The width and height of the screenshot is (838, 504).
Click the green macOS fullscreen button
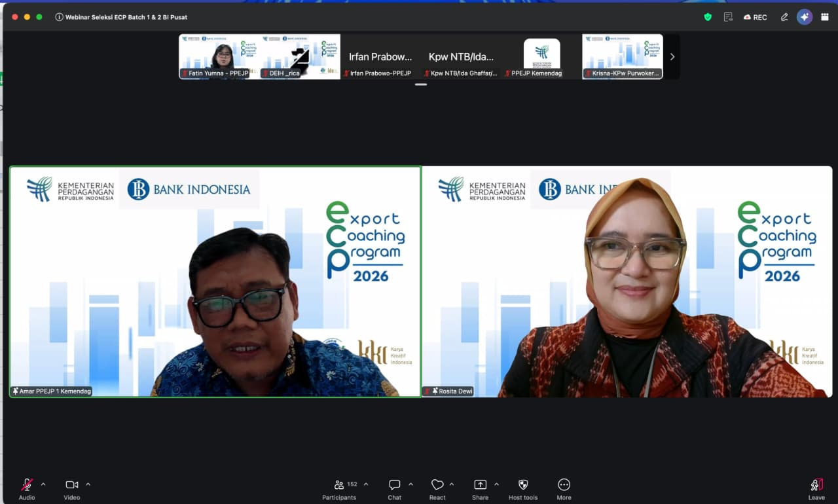[x=39, y=17]
